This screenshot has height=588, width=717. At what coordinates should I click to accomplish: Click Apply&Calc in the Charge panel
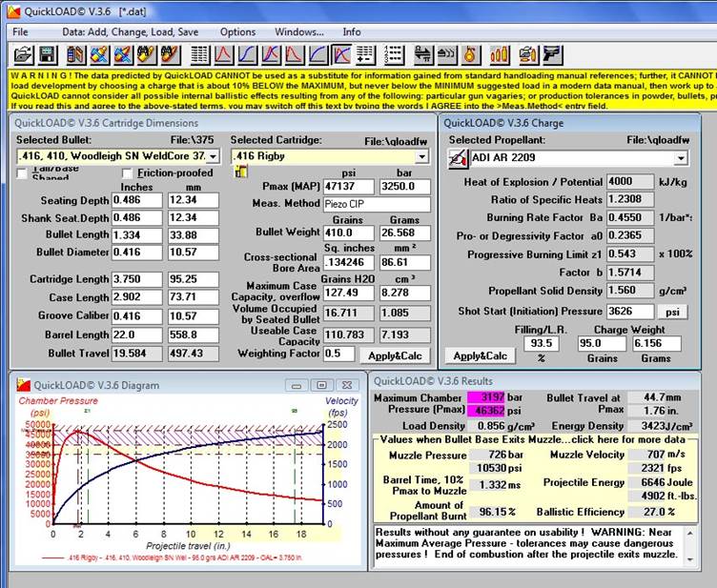(481, 355)
